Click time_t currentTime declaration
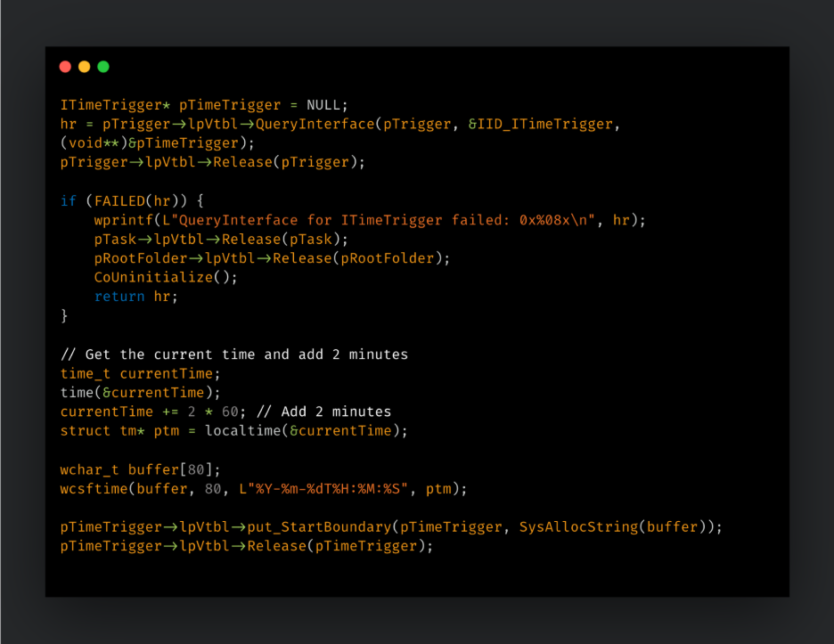The image size is (834, 644). click(140, 373)
